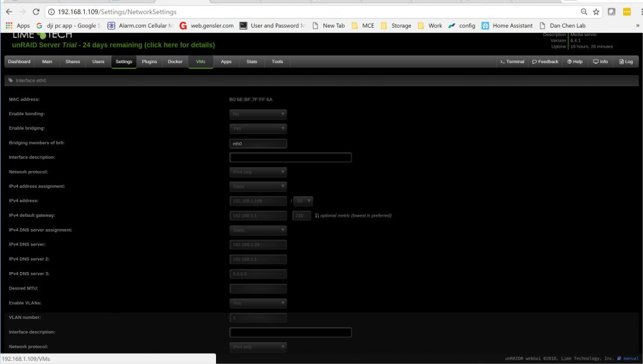
Task: Open the config bookmark
Action: click(x=462, y=26)
